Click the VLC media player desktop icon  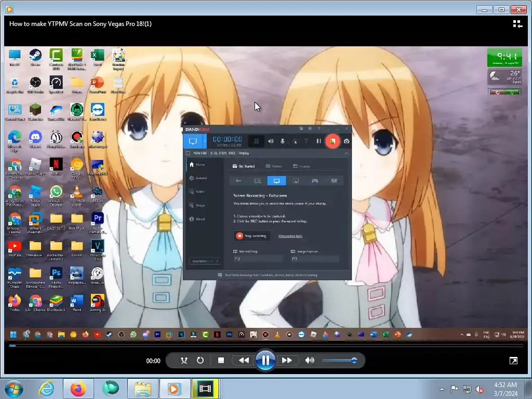pyautogui.click(x=77, y=196)
